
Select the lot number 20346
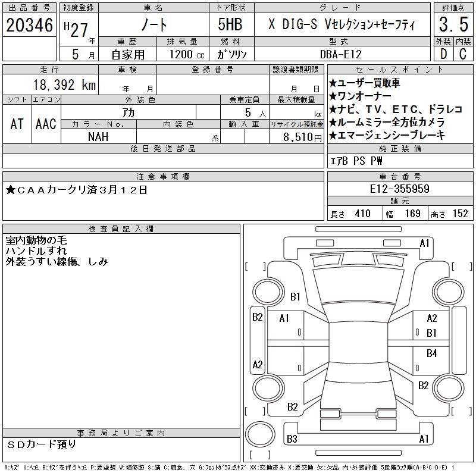tap(30, 26)
